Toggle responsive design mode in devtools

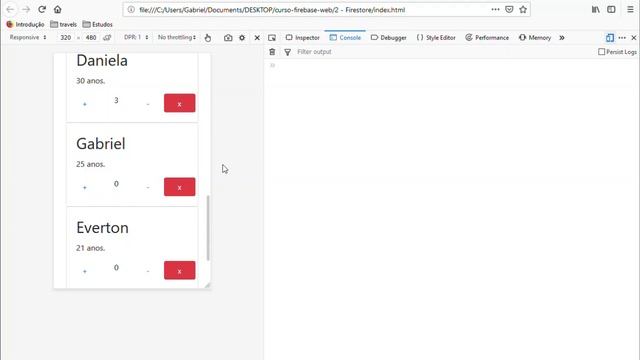[x=610, y=38]
